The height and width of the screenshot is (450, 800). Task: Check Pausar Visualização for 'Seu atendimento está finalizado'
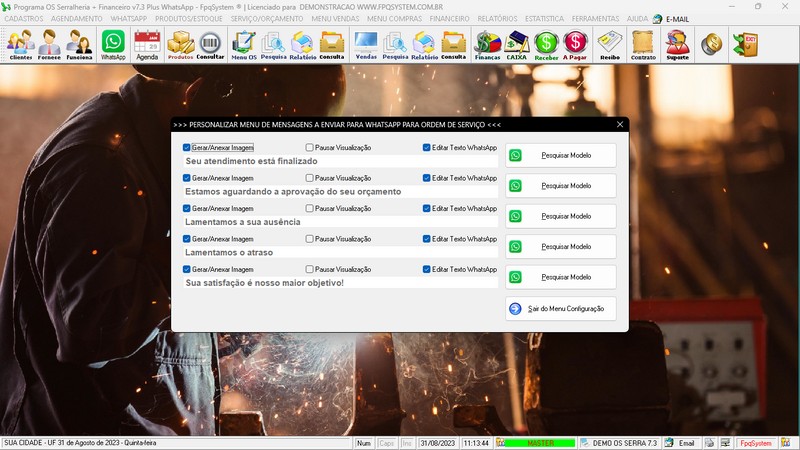[309, 147]
